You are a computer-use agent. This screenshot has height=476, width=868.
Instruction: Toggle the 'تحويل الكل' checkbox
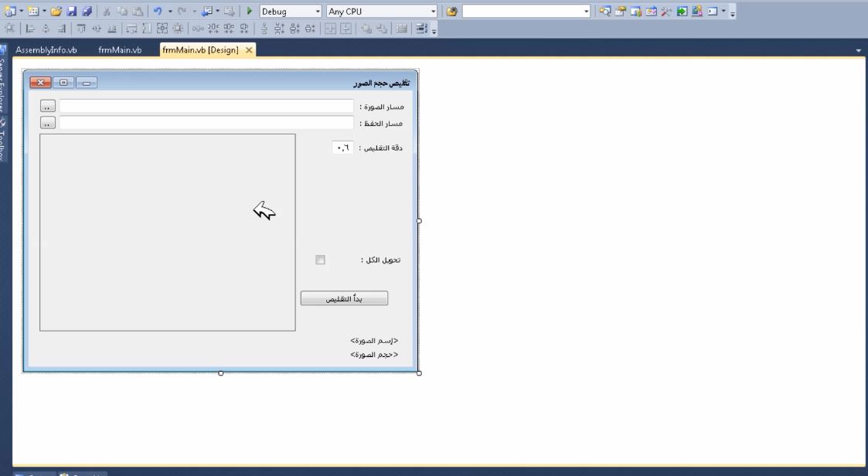point(320,260)
